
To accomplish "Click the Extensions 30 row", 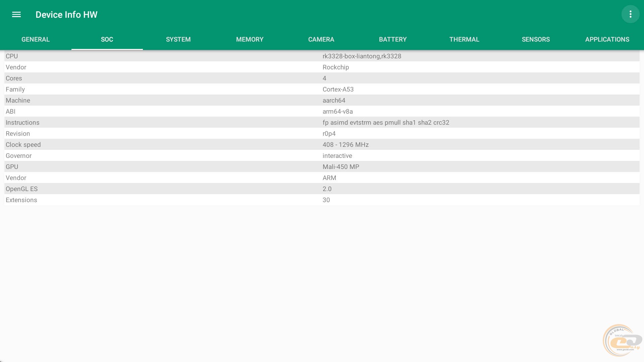I will [322, 200].
